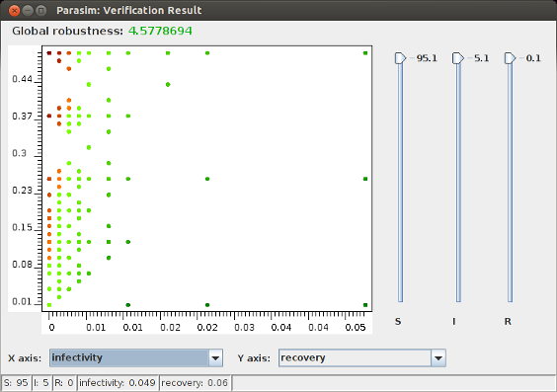Click the status bar infectivity 0.049 entry
This screenshot has width=557, height=392.
(x=118, y=383)
